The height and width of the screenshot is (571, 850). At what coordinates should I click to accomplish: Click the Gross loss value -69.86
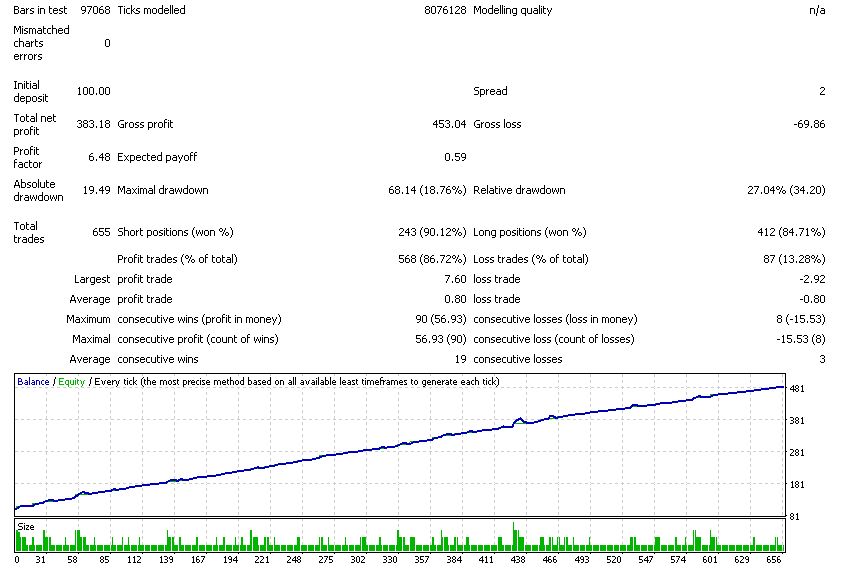tap(809, 124)
